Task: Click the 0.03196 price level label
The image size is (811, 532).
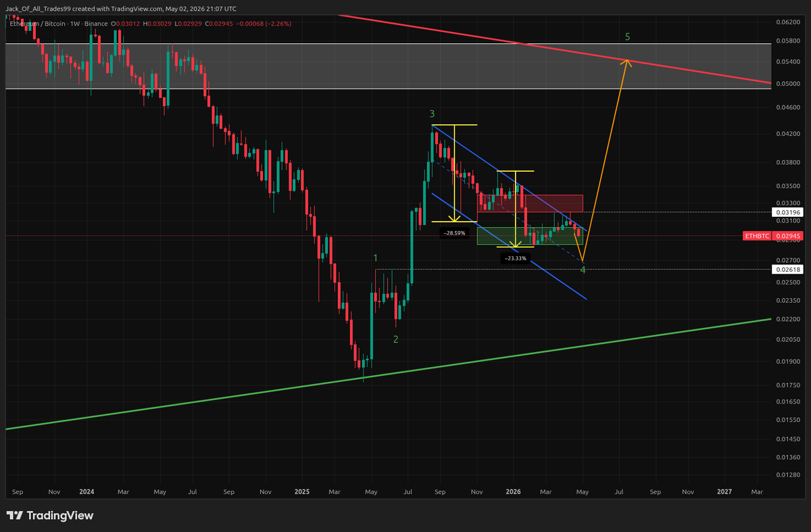Action: click(788, 212)
